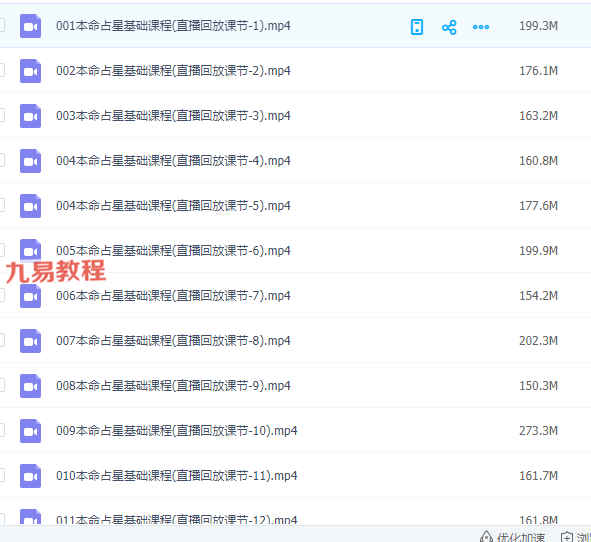Open file 008本命占星基础课程 课节-9 mp4
The image size is (591, 542).
[x=173, y=386]
